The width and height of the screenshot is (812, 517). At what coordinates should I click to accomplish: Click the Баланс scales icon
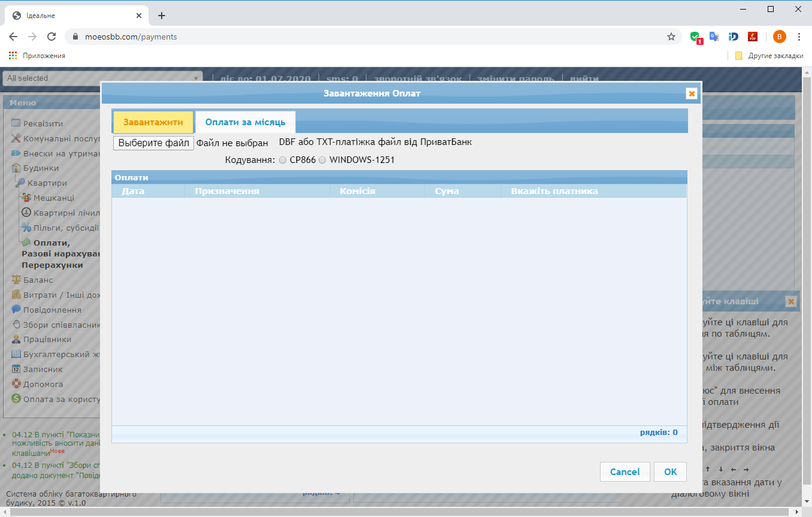tap(16, 280)
